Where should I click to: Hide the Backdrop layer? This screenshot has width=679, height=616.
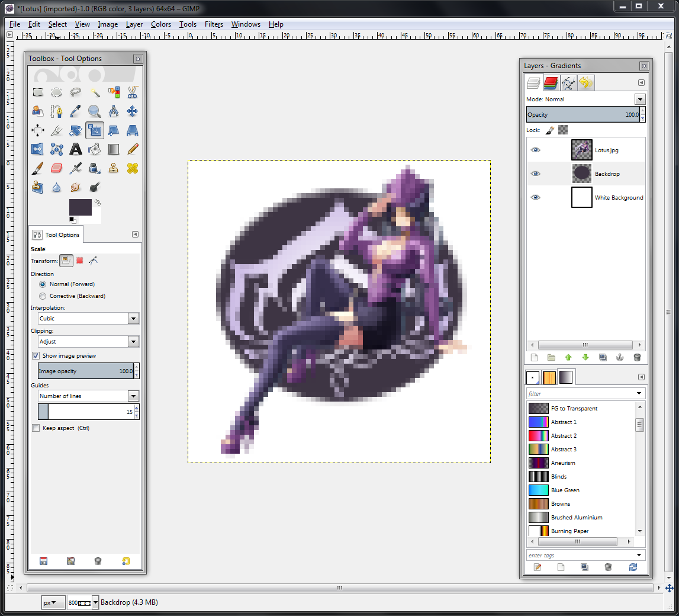pos(536,174)
